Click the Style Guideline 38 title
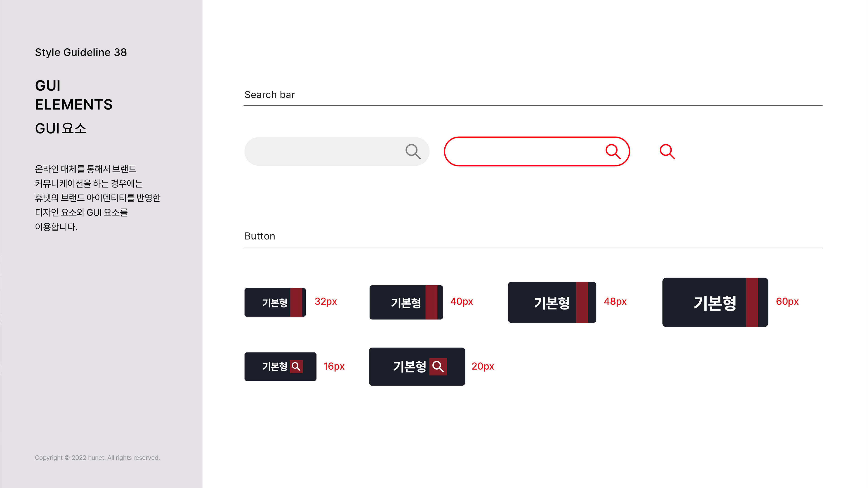868x488 pixels. [x=81, y=53]
